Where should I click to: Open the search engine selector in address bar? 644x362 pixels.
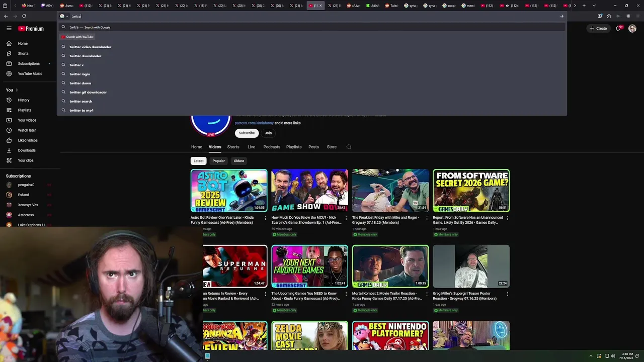[x=64, y=16]
